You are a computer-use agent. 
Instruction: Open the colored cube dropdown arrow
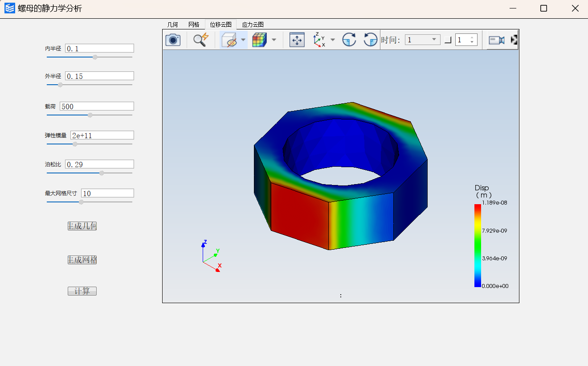point(274,40)
